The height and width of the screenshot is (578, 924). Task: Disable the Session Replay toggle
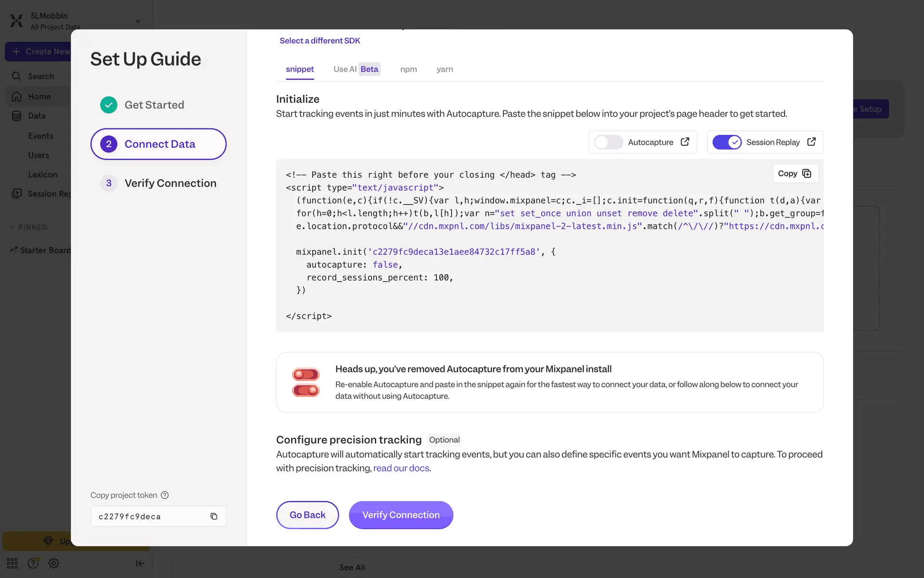(x=727, y=142)
